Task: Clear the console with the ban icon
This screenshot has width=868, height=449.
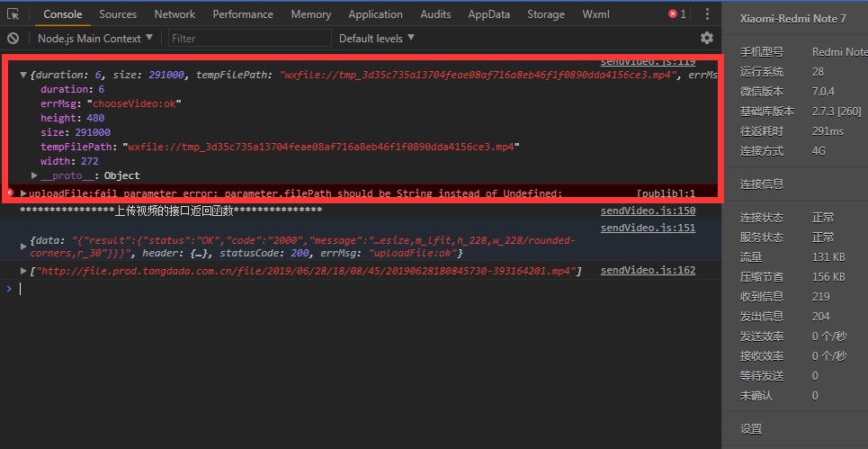Action: tap(13, 39)
